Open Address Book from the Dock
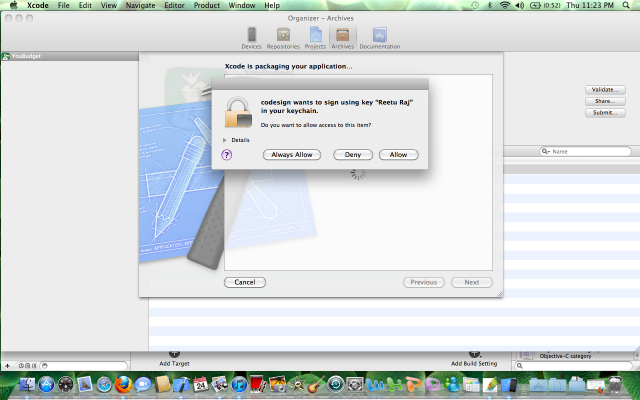This screenshot has height=400, width=640. click(x=162, y=384)
